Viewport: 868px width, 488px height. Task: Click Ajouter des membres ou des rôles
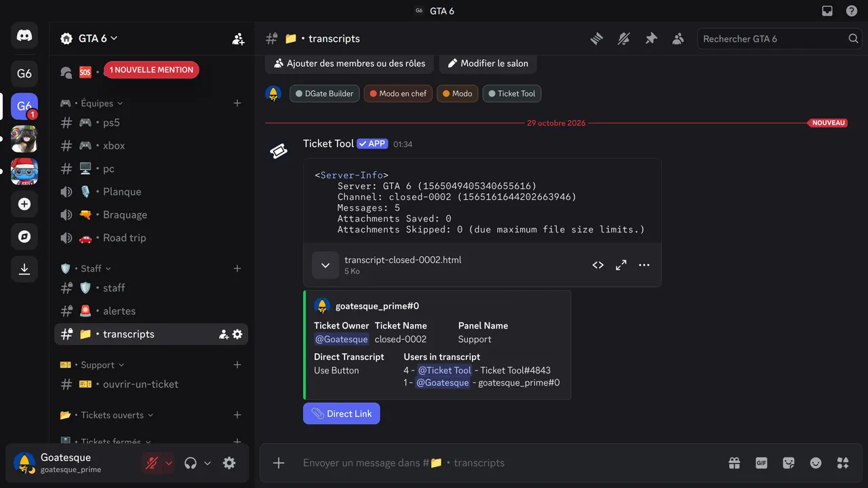tap(349, 63)
